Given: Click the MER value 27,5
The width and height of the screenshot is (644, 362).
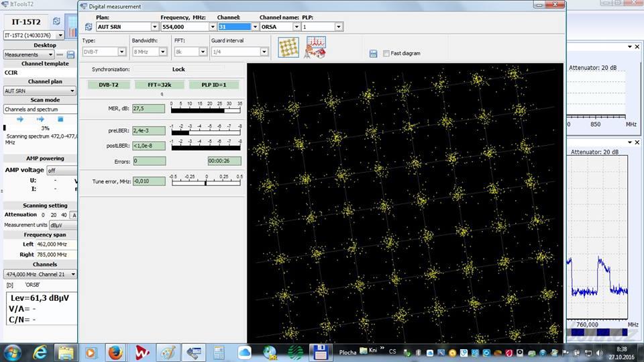Looking at the screenshot, I should tap(148, 109).
